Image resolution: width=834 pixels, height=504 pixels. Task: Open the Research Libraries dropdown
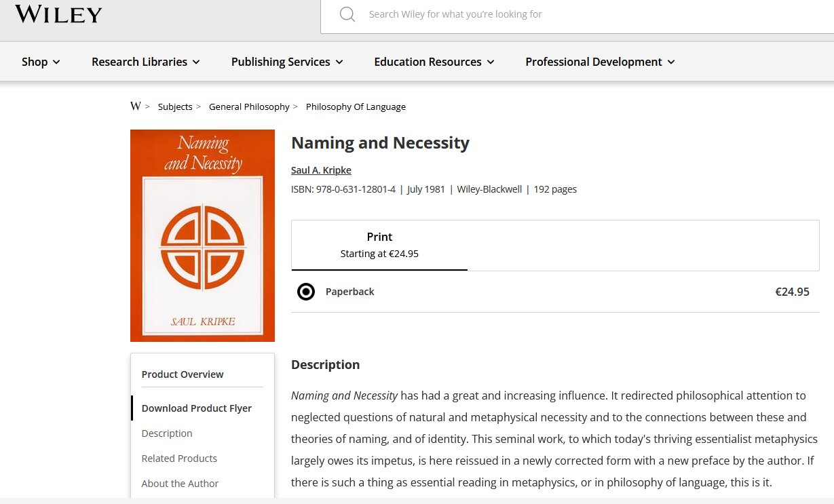pos(146,62)
